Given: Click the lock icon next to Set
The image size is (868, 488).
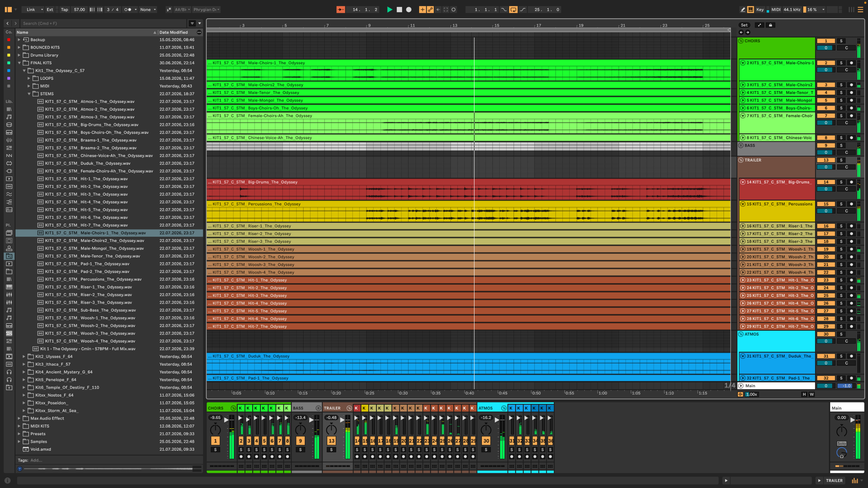Looking at the screenshot, I should point(770,25).
